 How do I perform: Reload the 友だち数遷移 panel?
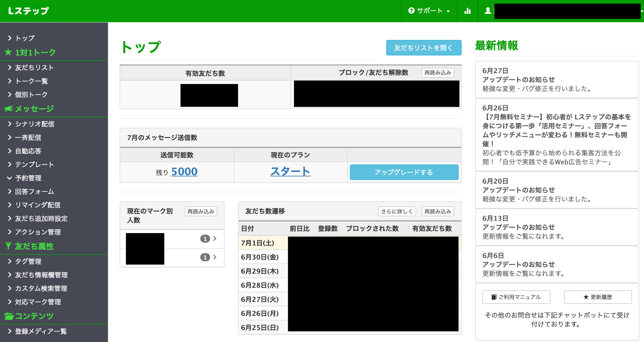click(x=438, y=211)
